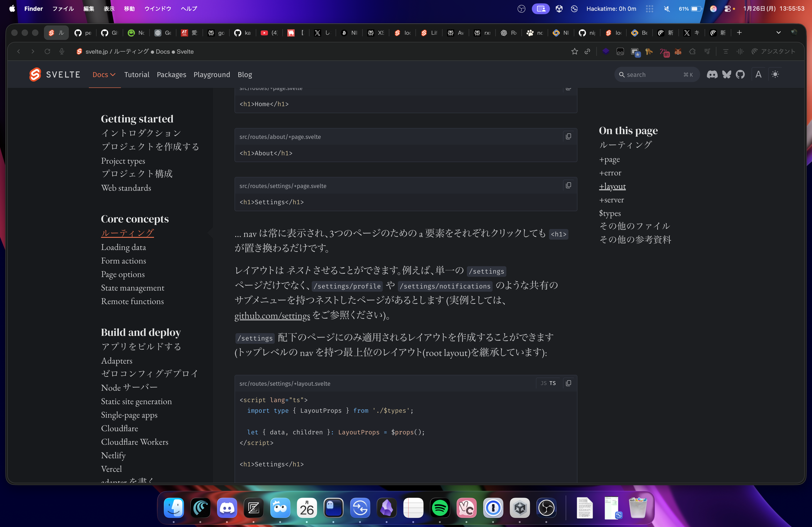This screenshot has width=812, height=527.
Task: Open the Svelte Bluesky butterfly icon
Action: (x=726, y=74)
